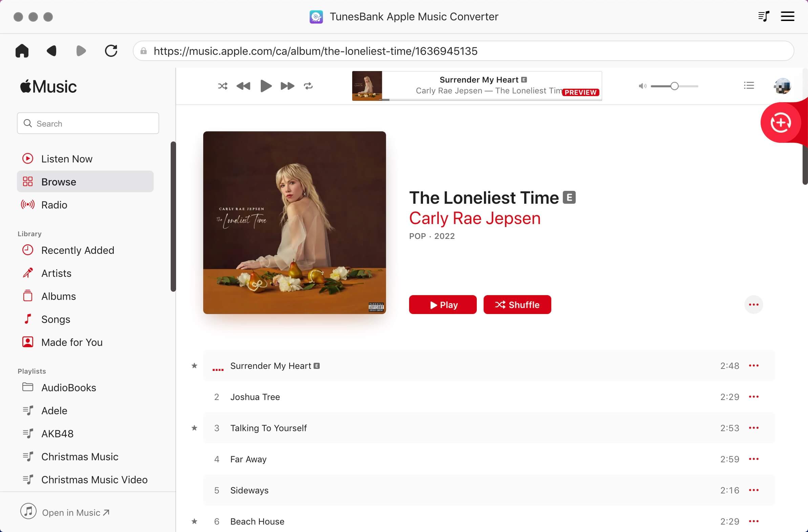Toggle repeat mode for current album
This screenshot has width=808, height=532.
coord(309,86)
